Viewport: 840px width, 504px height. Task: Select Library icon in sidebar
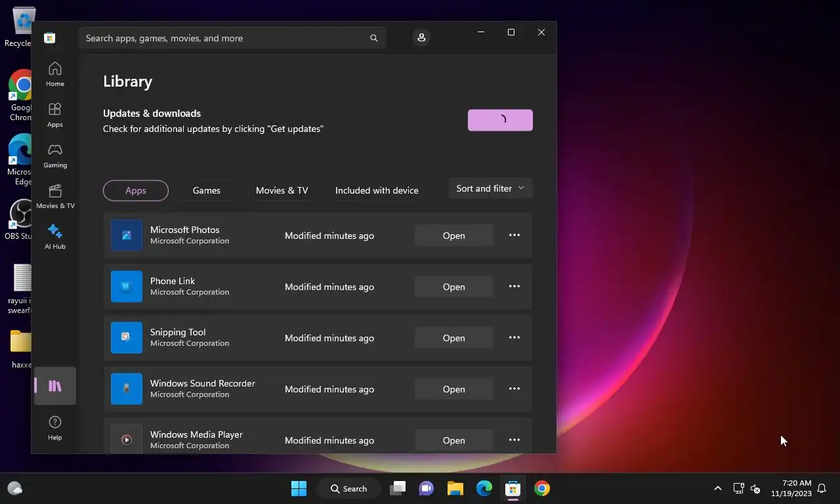(55, 386)
